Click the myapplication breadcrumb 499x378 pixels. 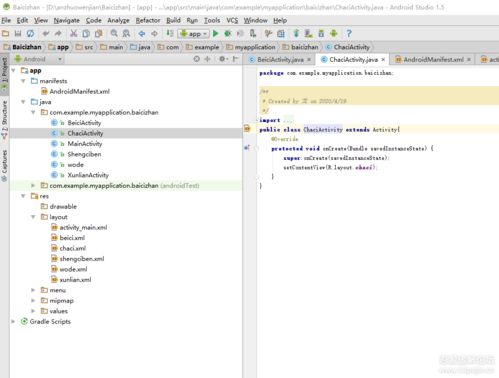pyautogui.click(x=251, y=47)
